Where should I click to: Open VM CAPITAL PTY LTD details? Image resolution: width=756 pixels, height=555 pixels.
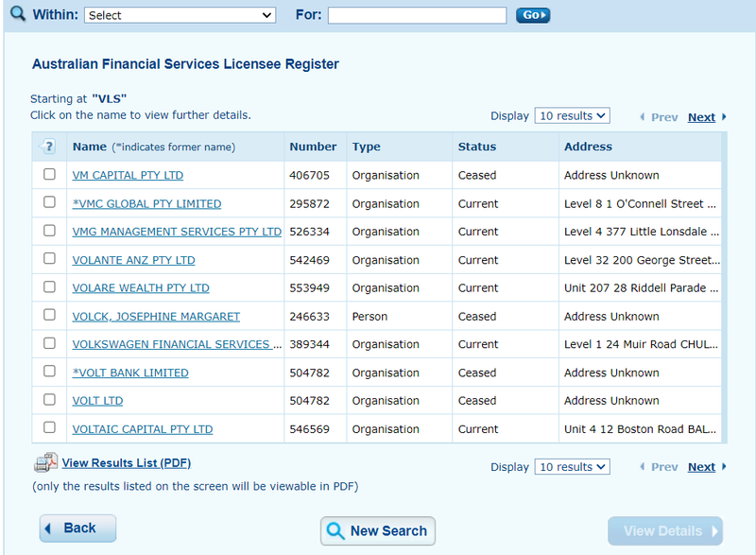point(128,176)
